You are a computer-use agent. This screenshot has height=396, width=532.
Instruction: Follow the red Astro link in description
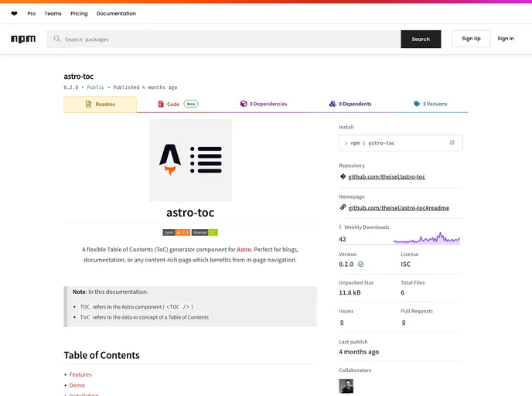[x=244, y=249]
